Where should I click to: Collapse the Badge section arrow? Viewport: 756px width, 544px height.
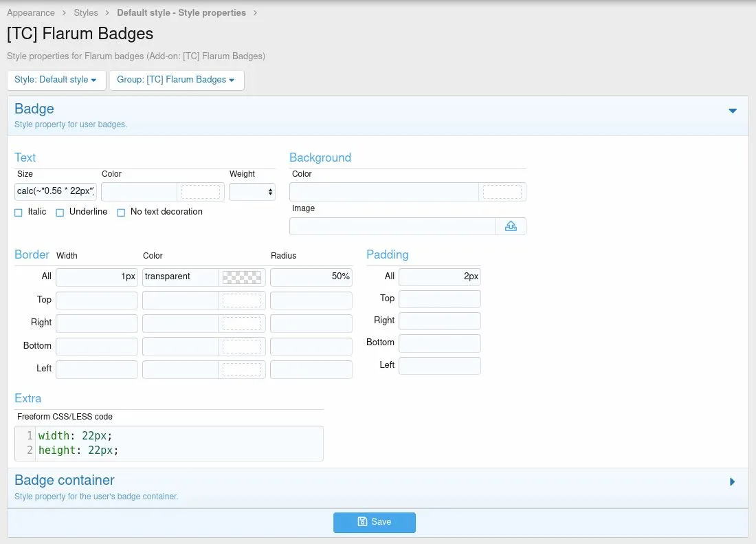click(732, 111)
